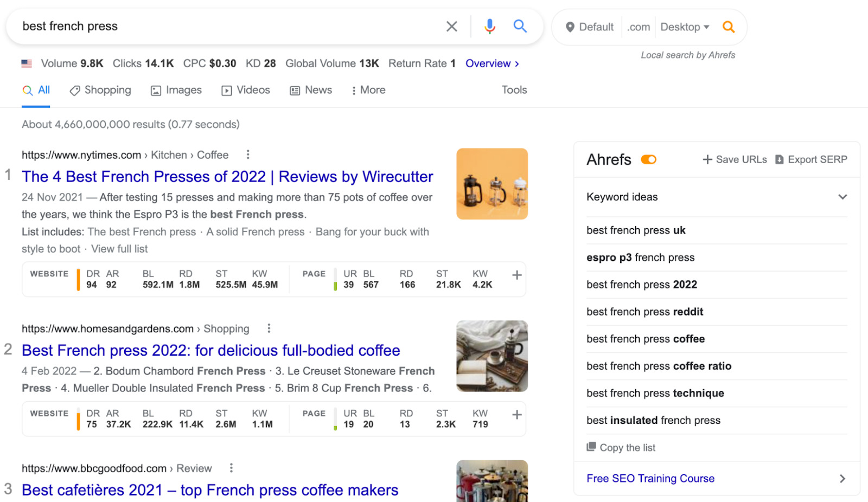Switch to the Shopping tab

[x=100, y=90]
